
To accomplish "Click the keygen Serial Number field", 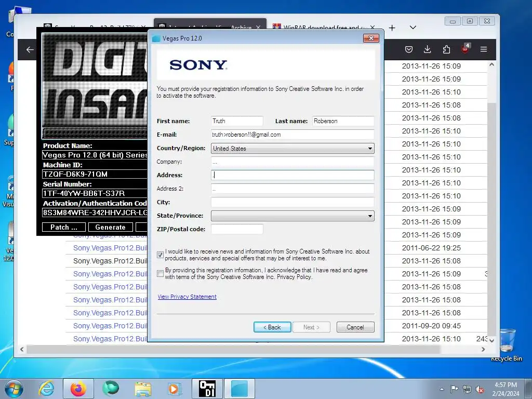I will click(95, 193).
